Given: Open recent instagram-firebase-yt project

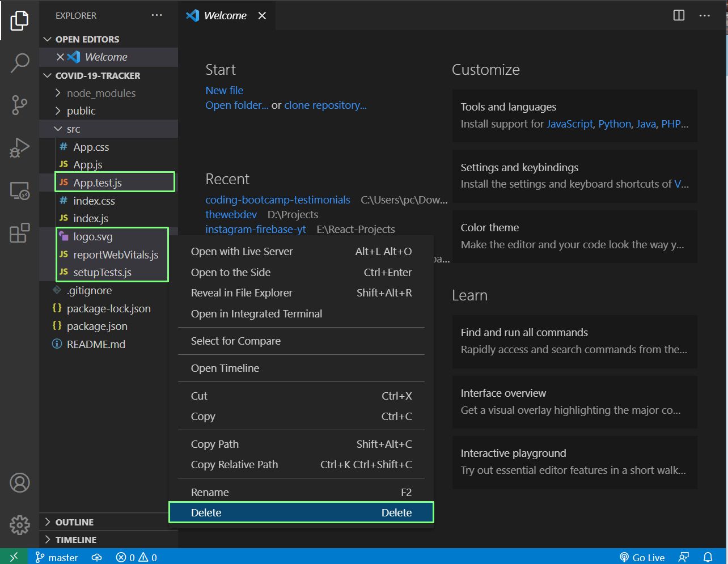Looking at the screenshot, I should click(x=256, y=229).
